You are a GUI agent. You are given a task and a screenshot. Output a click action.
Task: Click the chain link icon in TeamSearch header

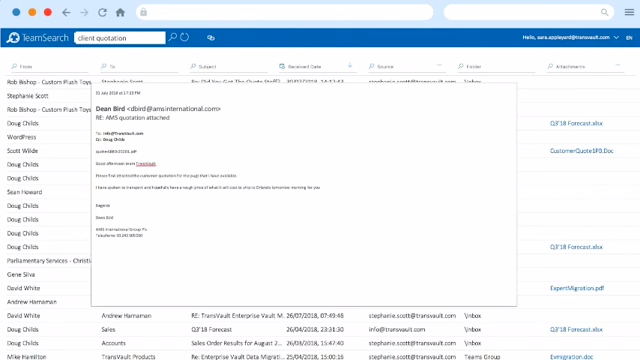211,38
